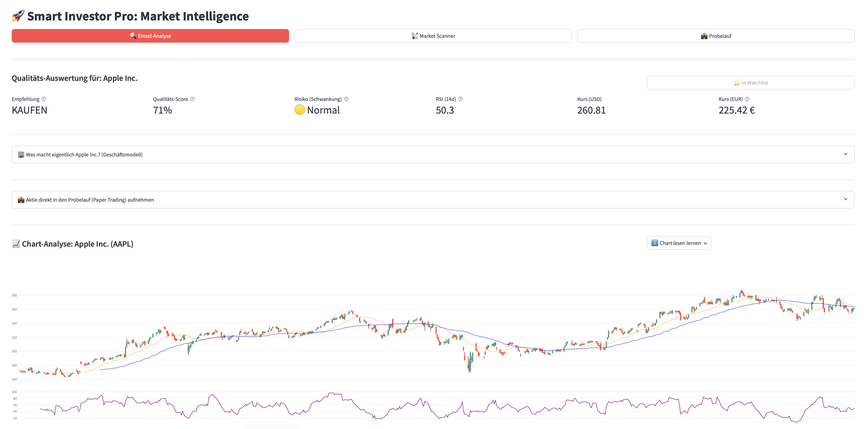
Task: Click the 100 label on the RSI axis
Action: point(14,392)
